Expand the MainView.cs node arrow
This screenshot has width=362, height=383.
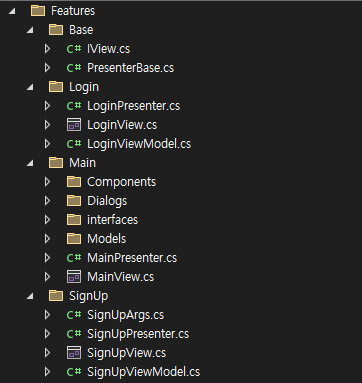click(47, 277)
